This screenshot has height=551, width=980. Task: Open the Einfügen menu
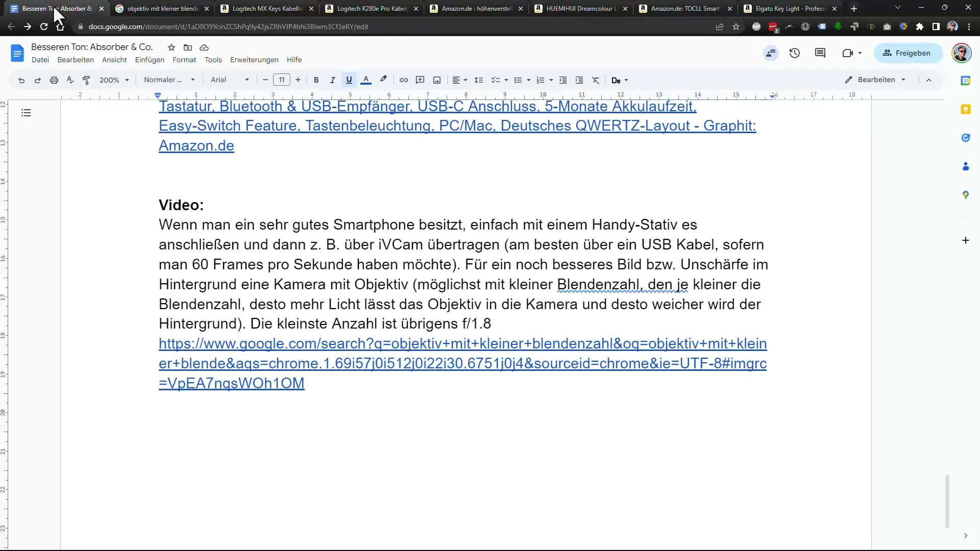(150, 59)
